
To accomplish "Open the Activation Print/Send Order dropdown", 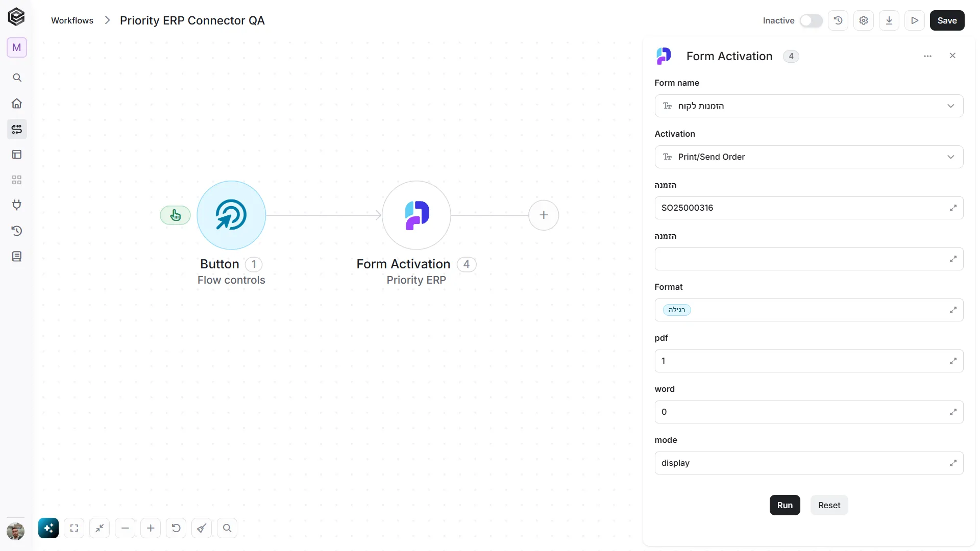I will coord(809,157).
